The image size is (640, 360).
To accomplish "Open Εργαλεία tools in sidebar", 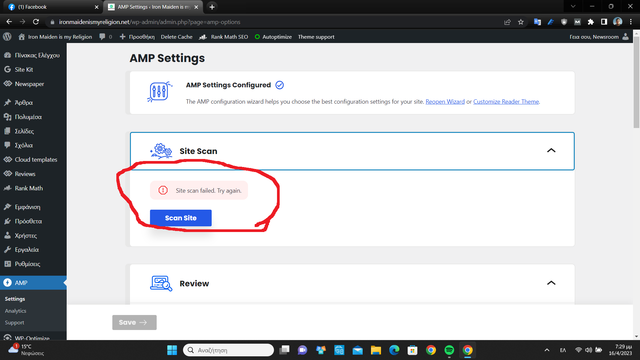I will [33, 250].
